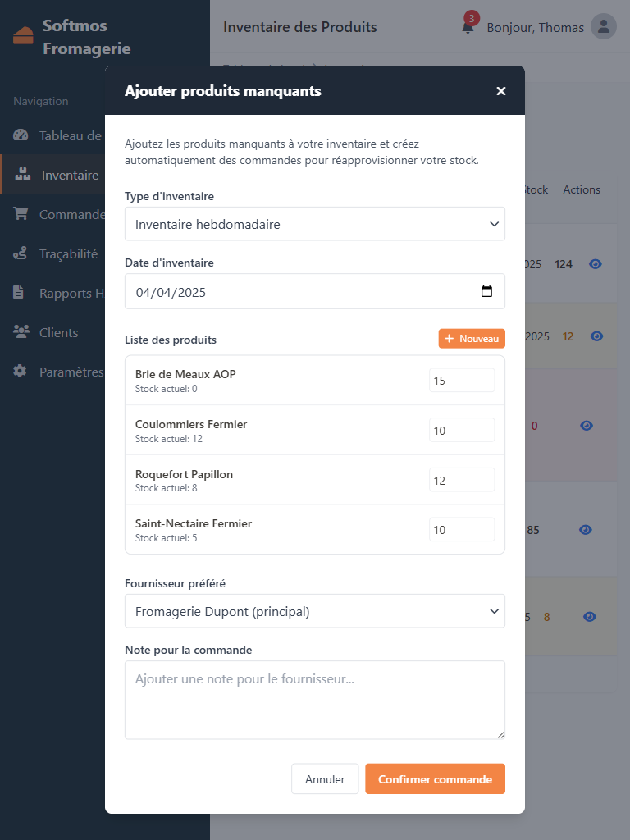The width and height of the screenshot is (630, 840).
Task: Click the Coulommiers Fermier product name
Action: coord(191,424)
